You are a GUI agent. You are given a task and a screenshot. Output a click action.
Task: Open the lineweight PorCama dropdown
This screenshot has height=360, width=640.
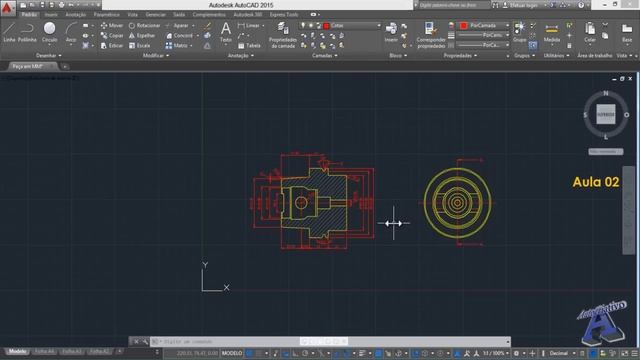483,35
